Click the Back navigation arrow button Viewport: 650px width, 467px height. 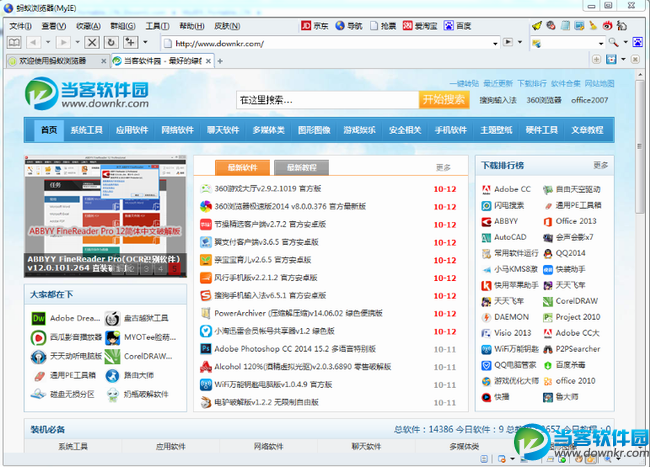[33, 42]
